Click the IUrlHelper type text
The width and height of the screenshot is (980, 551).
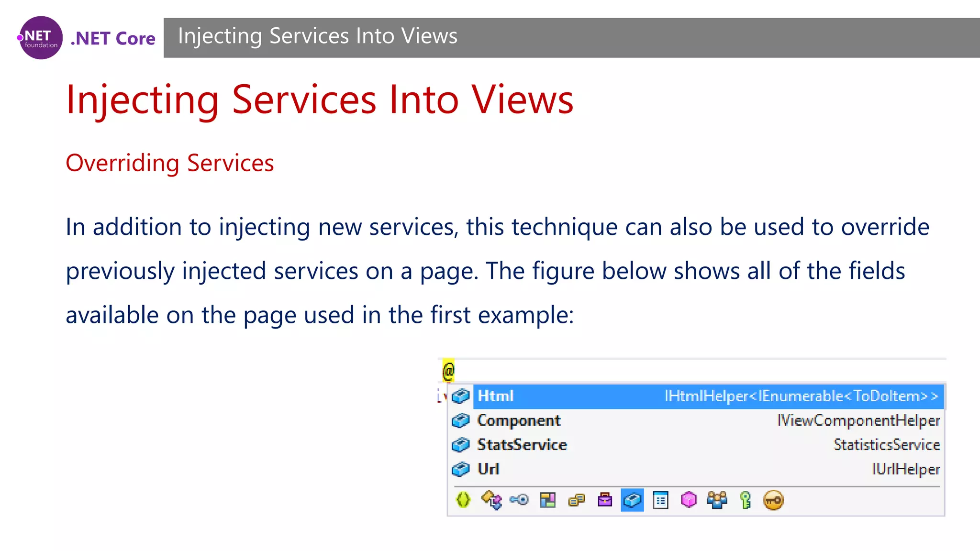pos(906,469)
